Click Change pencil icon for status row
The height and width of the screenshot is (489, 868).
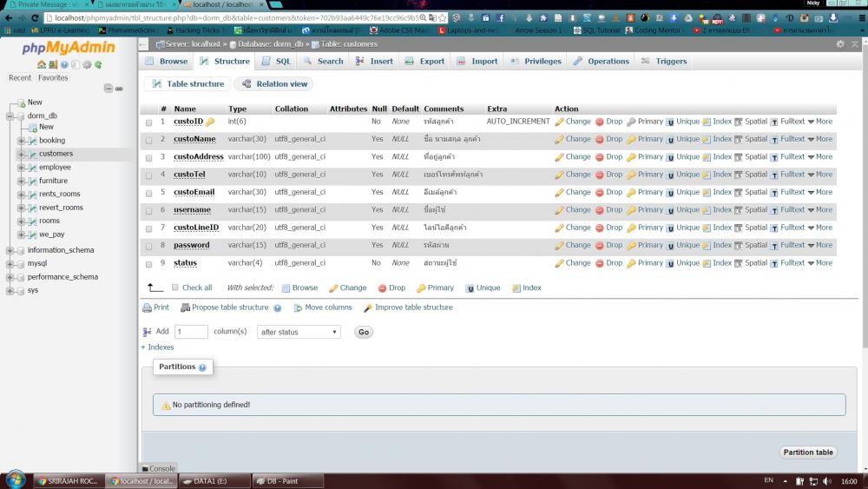(x=559, y=263)
